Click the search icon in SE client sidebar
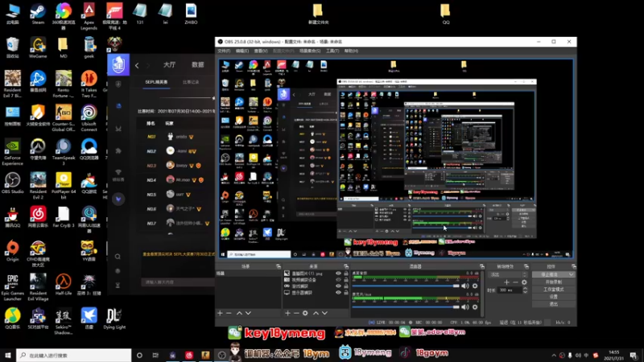Screen dimensions: 644x362 118,257
